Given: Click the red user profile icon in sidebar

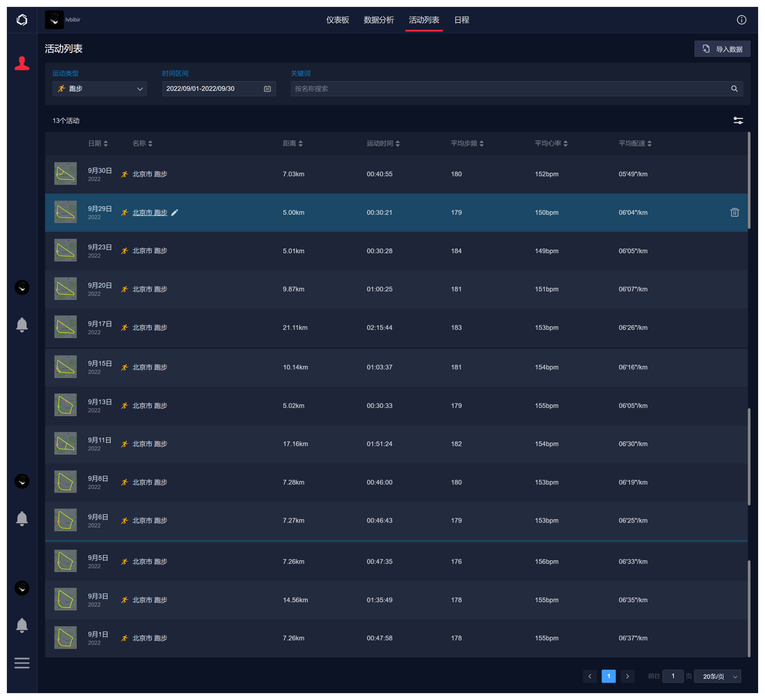Looking at the screenshot, I should point(22,63).
